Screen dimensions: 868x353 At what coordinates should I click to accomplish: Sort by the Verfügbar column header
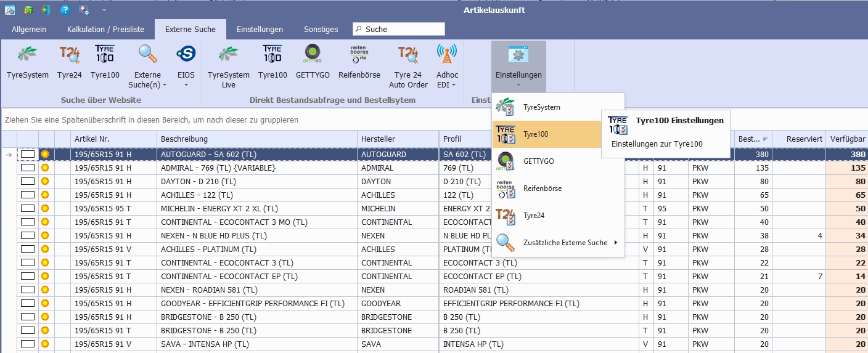(x=847, y=139)
